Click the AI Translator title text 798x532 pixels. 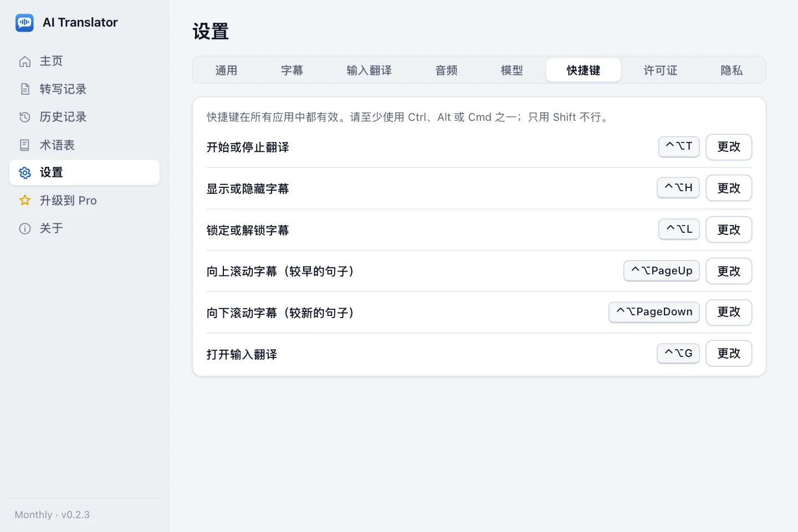coord(80,23)
